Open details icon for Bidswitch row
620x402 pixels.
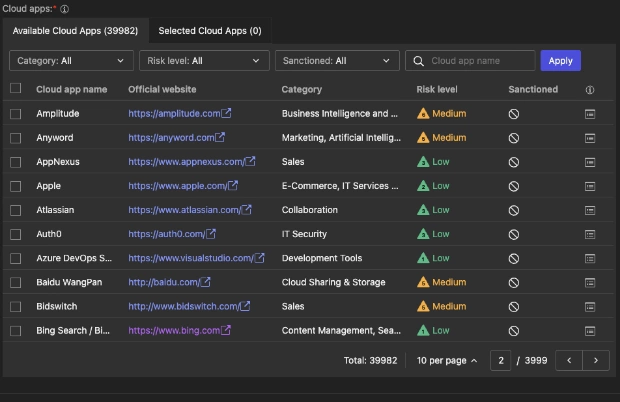pos(590,307)
